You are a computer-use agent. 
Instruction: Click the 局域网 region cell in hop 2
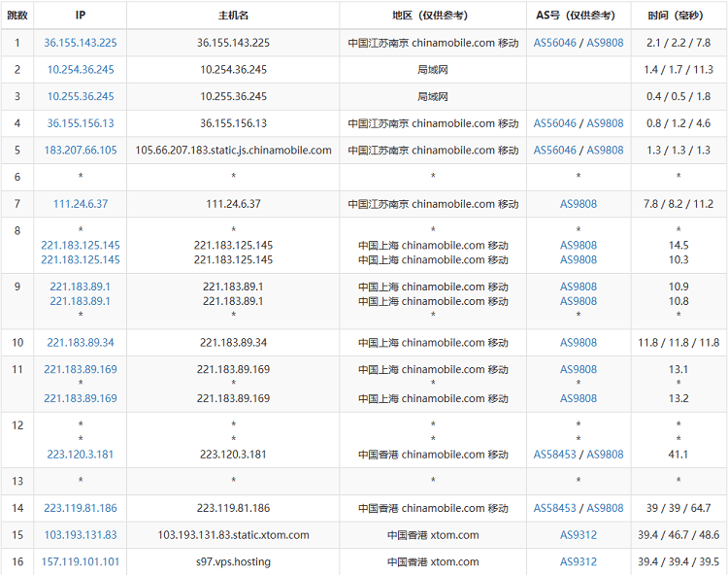[x=433, y=70]
